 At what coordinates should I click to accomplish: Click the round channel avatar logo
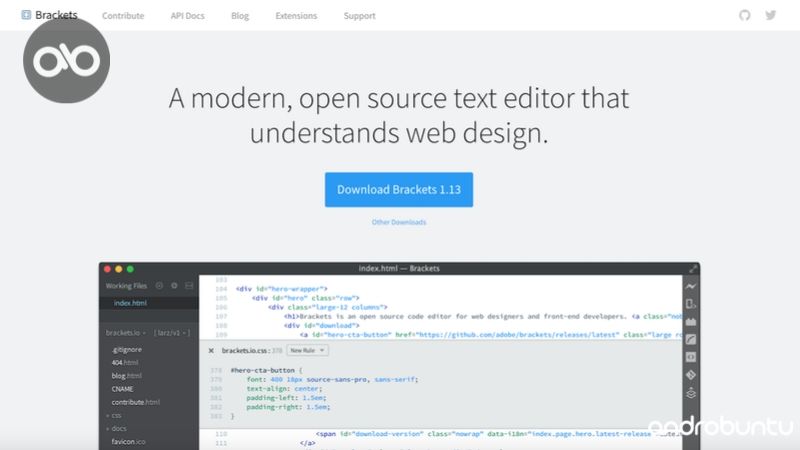click(x=66, y=60)
